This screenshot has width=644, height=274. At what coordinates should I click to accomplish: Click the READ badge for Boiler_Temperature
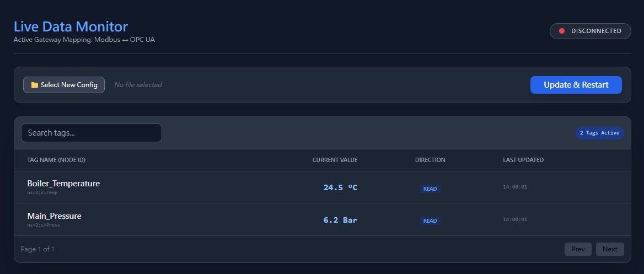(430, 189)
